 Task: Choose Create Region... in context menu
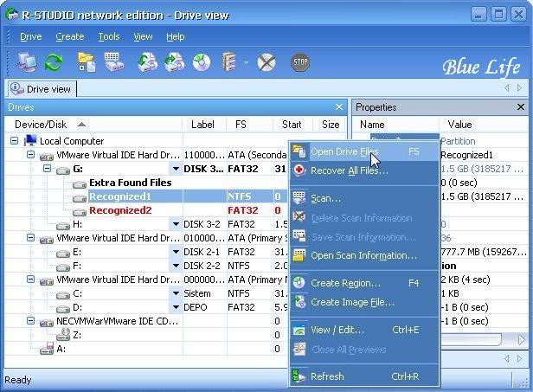coord(364,283)
